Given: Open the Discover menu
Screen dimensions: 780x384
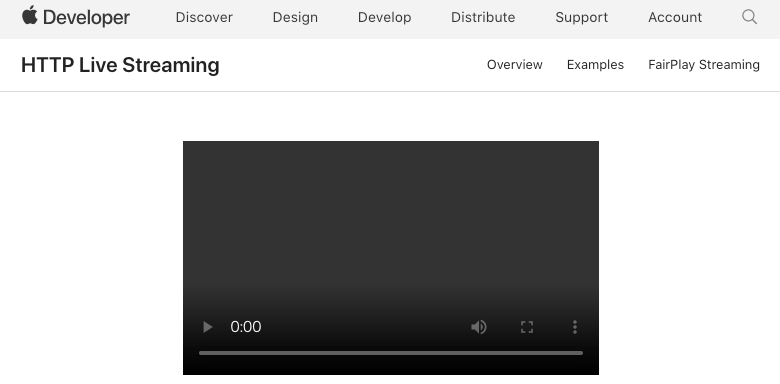Looking at the screenshot, I should 204,17.
